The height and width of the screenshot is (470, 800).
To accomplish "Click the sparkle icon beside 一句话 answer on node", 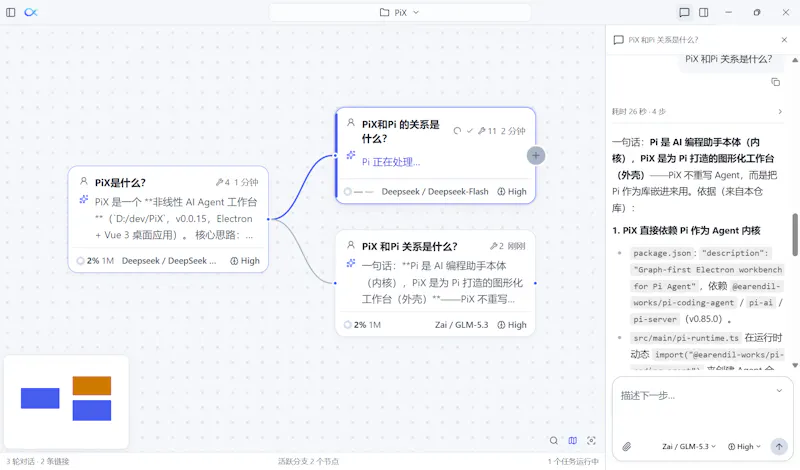I will coord(351,263).
